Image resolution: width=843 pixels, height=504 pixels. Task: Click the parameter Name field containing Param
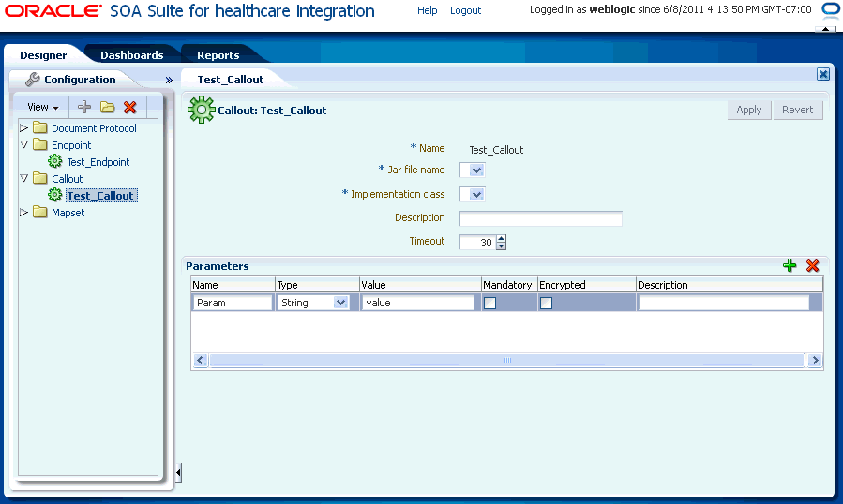pos(233,303)
